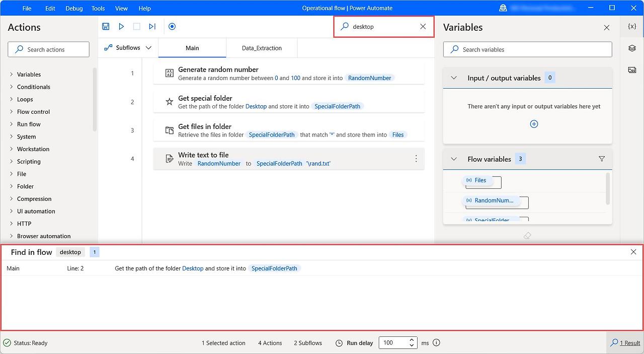Expand the Run flow actions group
Screen dimensions: 644x354
[x=12, y=124]
